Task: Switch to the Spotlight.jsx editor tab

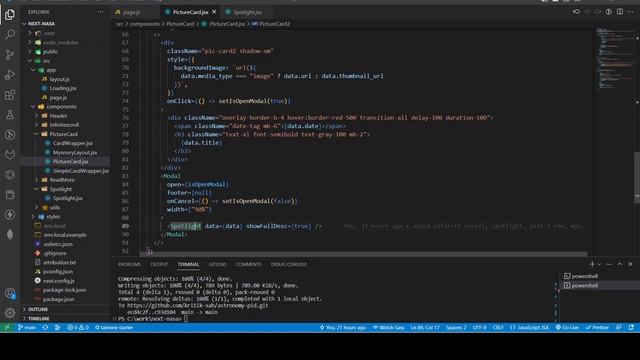Action: [247, 12]
